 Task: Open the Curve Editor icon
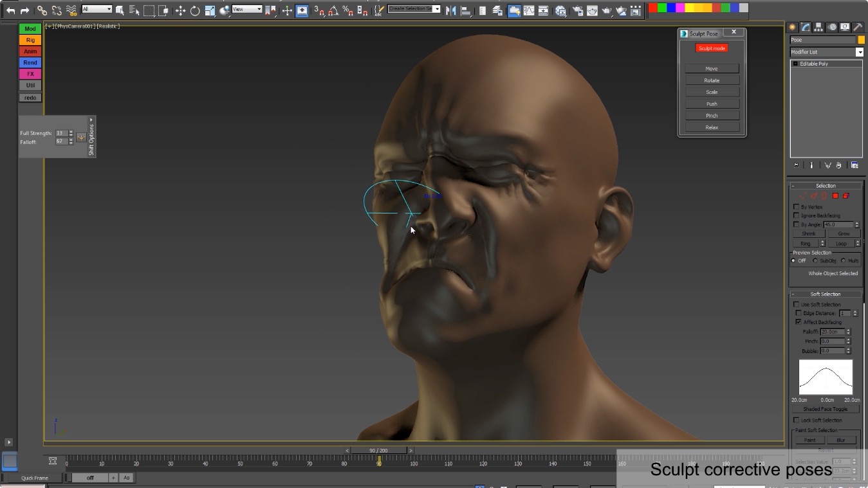529,10
